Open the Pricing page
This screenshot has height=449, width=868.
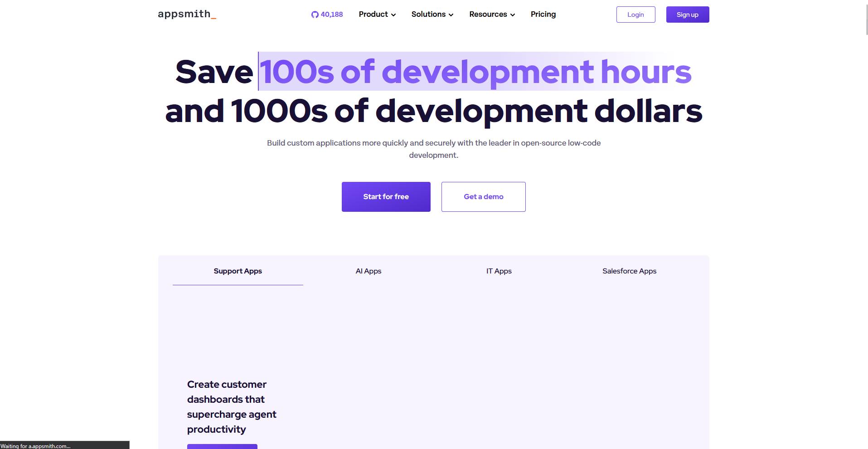(543, 15)
